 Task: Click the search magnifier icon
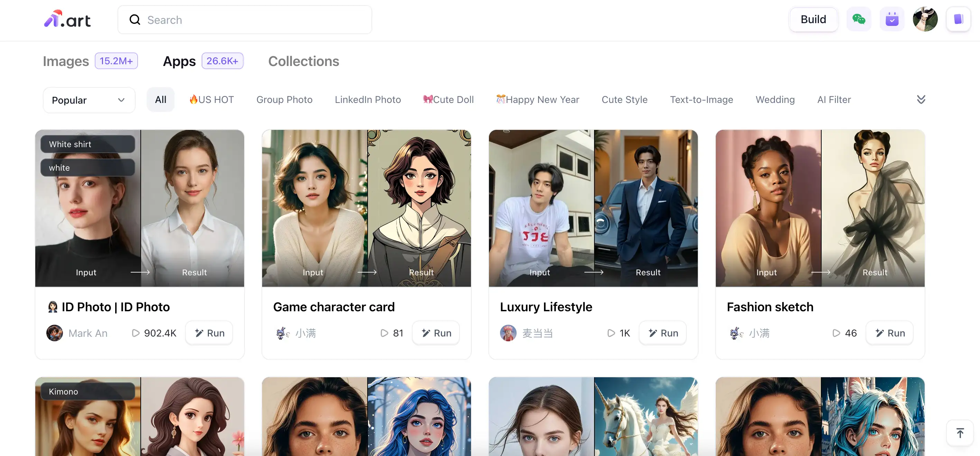[135, 20]
